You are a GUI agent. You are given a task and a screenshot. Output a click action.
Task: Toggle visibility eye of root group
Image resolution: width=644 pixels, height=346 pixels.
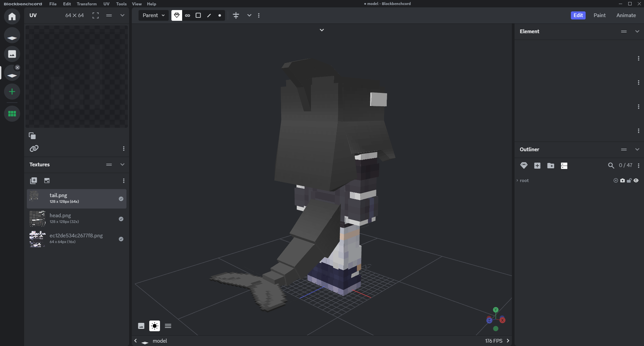[x=636, y=180]
